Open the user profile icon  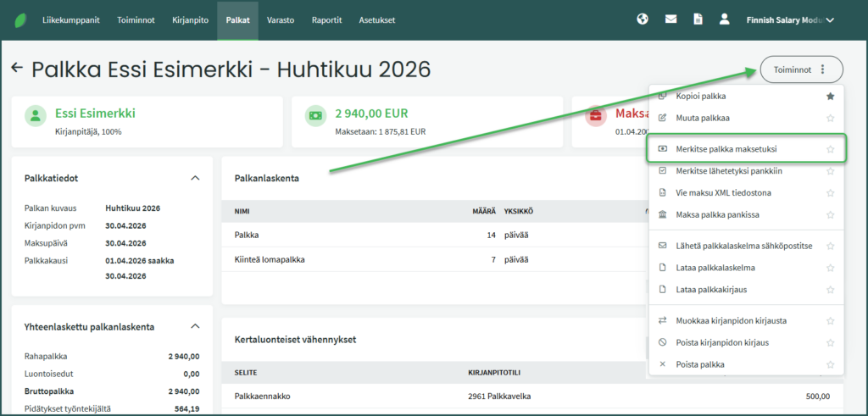click(x=724, y=19)
